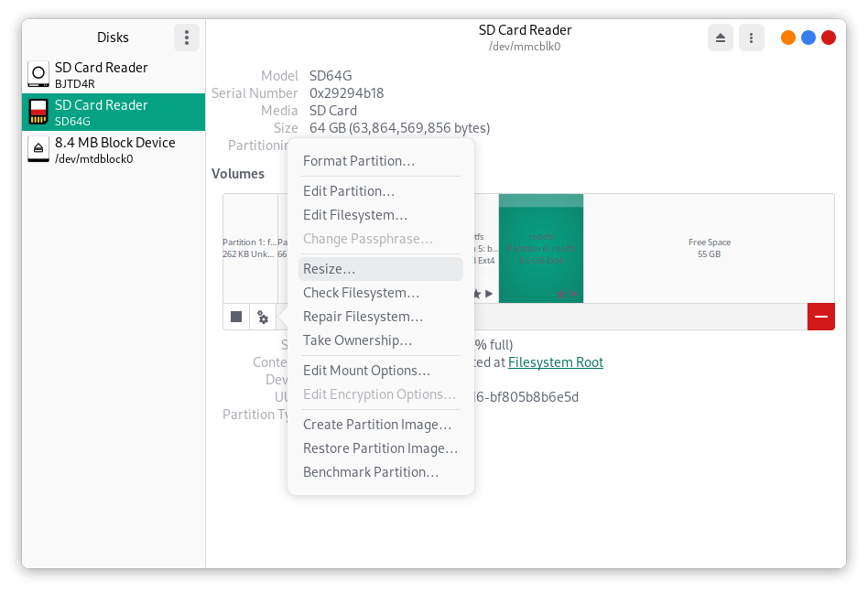Select Edit Partition menu entry
The height and width of the screenshot is (593, 868).
click(349, 191)
